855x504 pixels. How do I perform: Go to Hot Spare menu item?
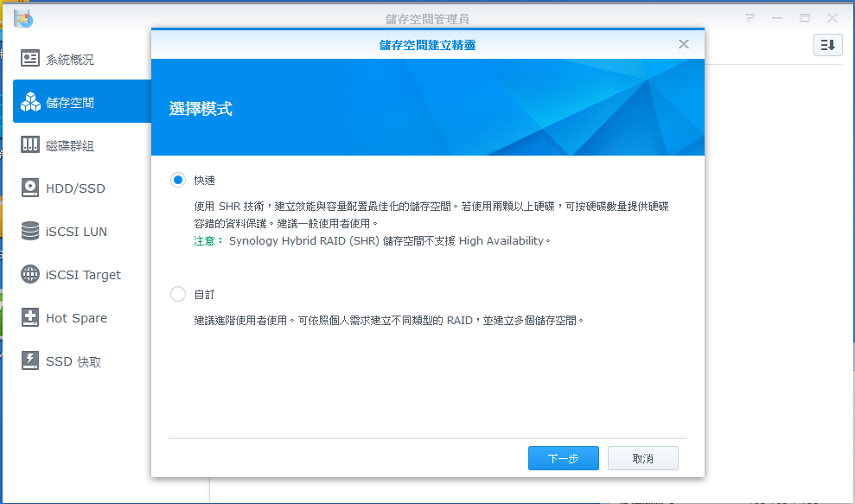pos(82,317)
